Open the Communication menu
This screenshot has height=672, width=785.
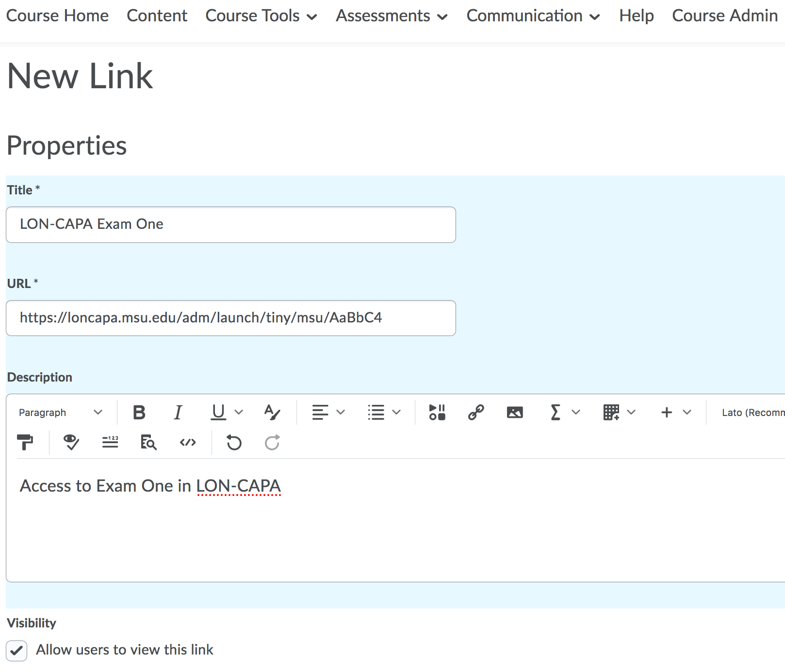533,16
